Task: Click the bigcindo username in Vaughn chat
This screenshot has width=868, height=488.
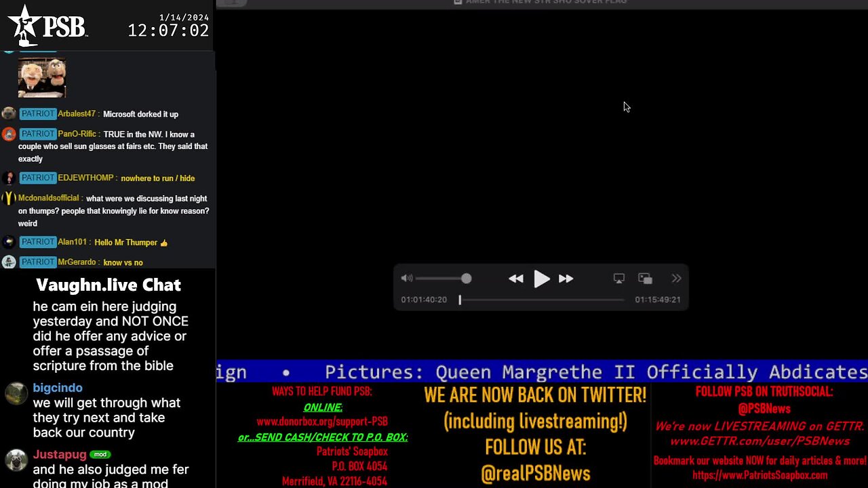Action: tap(58, 388)
